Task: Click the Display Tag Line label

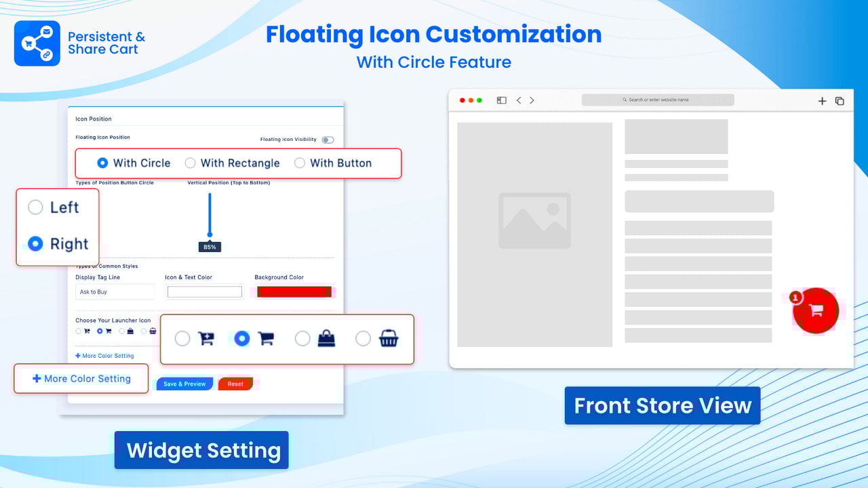Action: tap(98, 277)
